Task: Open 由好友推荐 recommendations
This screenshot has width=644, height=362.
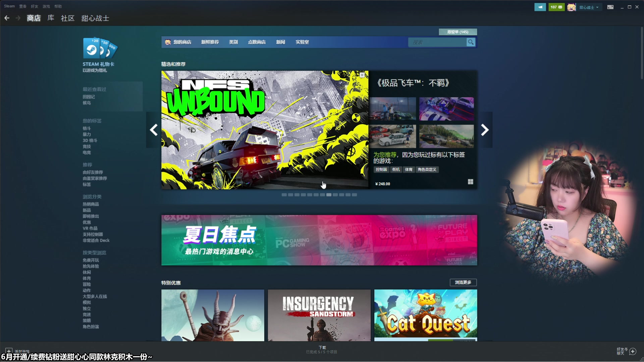Action: click(x=93, y=172)
